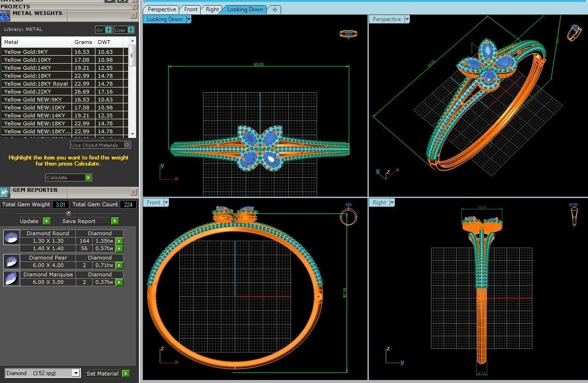588x383 pixels.
Task: Select the Diamond Round gem thumbnail
Action: (11, 237)
